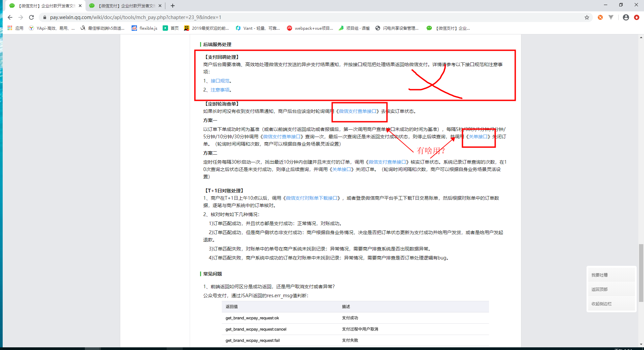Open the red Chrome update menu icon
Image resolution: width=644 pixels, height=350 pixels.
coord(637,17)
